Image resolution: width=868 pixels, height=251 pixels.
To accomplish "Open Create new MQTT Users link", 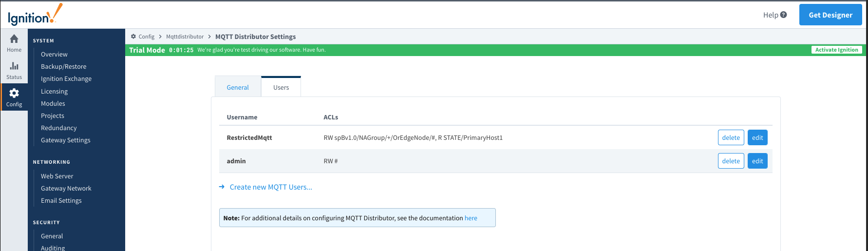I will pos(271,187).
